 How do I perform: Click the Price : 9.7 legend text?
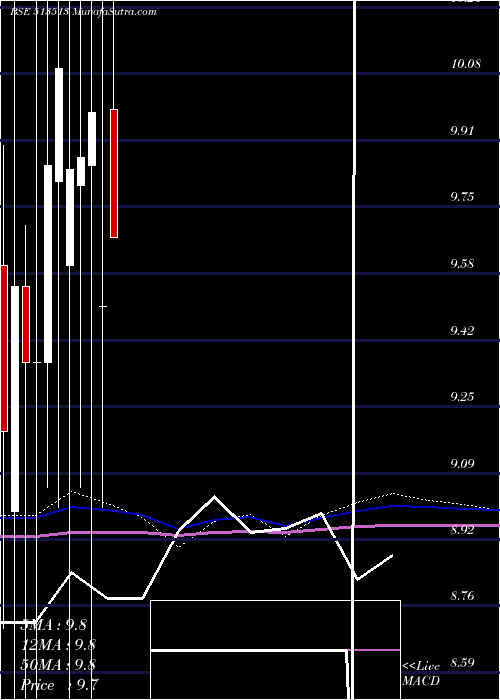pyautogui.click(x=60, y=685)
